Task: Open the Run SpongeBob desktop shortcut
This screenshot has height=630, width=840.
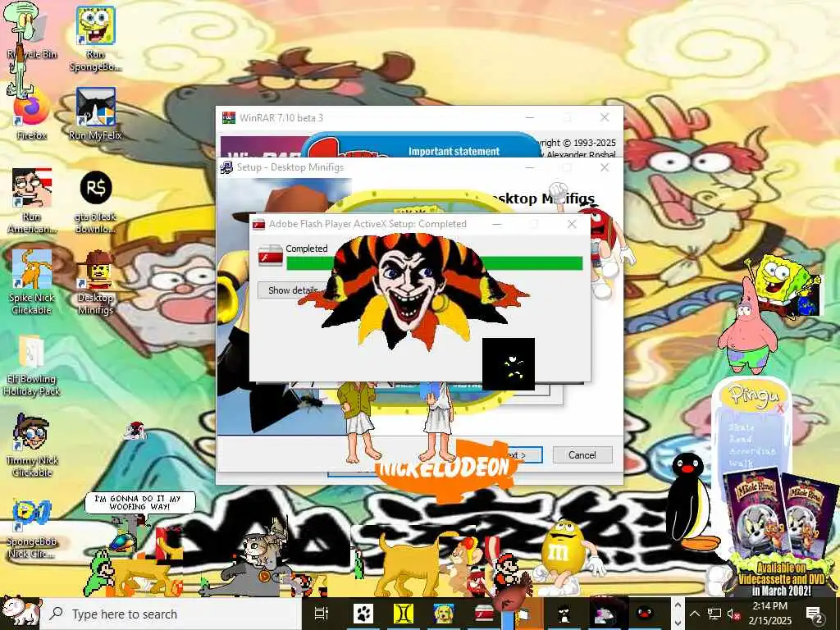Action: [95, 38]
